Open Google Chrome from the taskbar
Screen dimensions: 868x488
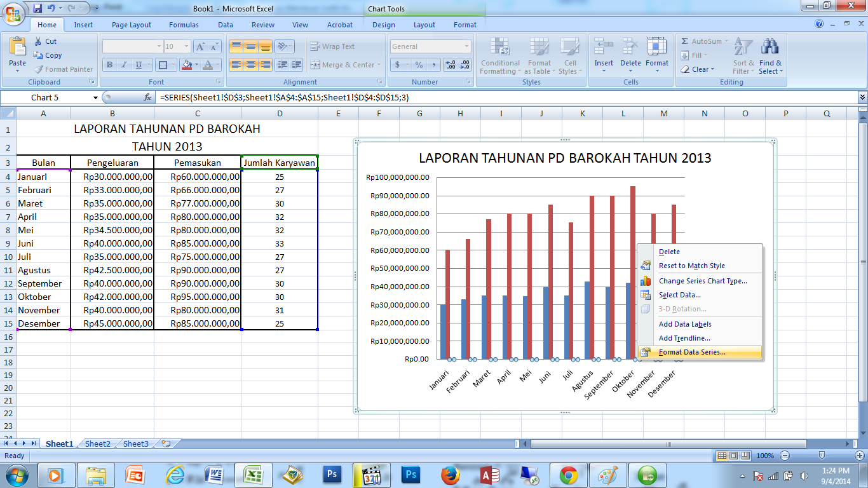coord(569,475)
